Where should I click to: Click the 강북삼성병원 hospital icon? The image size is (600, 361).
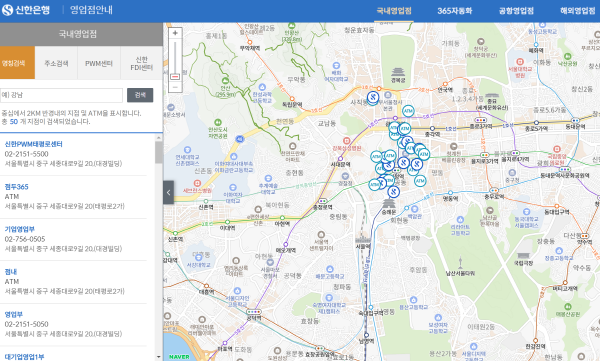(x=346, y=140)
